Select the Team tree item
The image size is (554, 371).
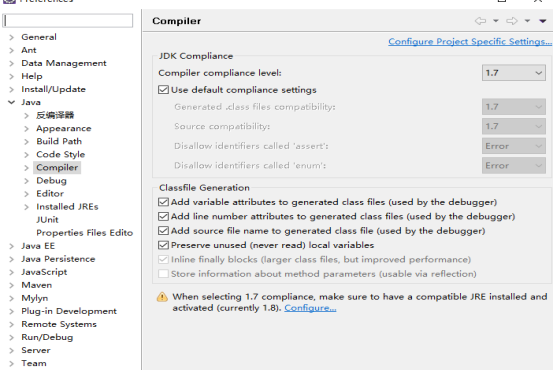(x=34, y=364)
